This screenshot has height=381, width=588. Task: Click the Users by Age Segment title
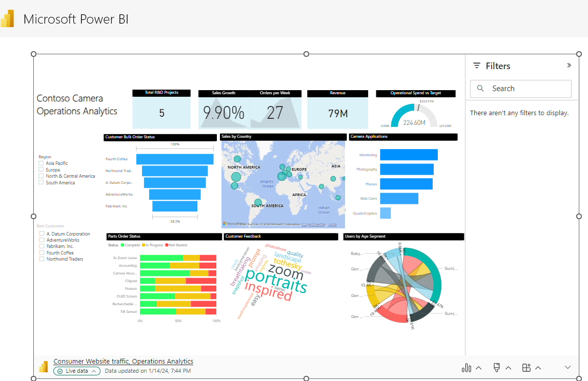365,237
